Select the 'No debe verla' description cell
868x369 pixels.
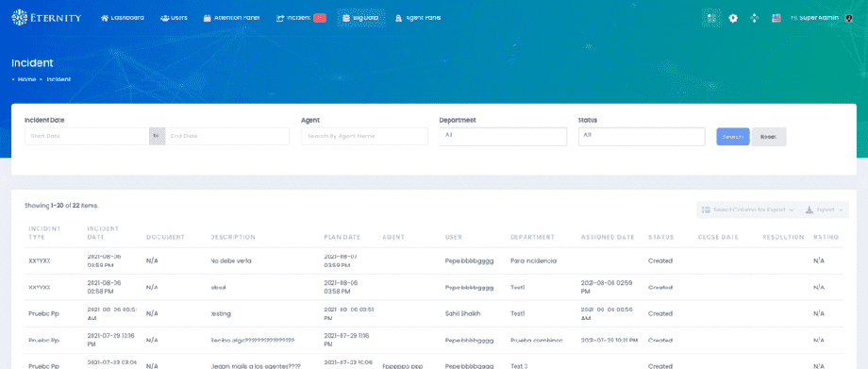point(231,260)
